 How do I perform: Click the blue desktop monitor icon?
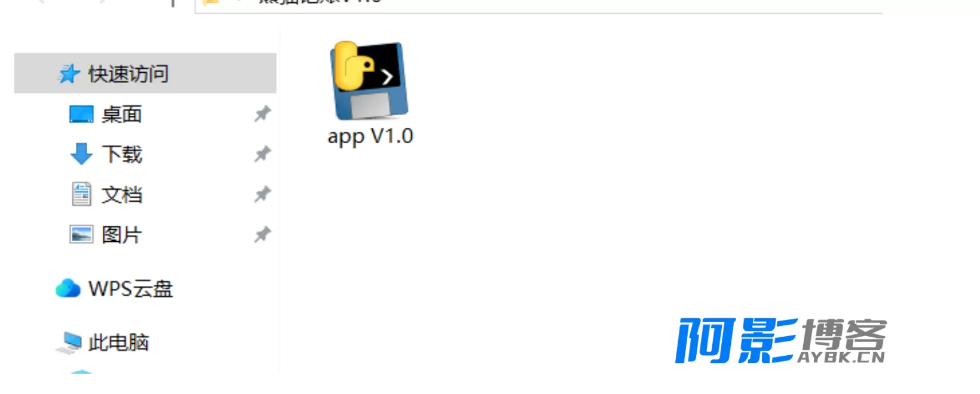81,114
